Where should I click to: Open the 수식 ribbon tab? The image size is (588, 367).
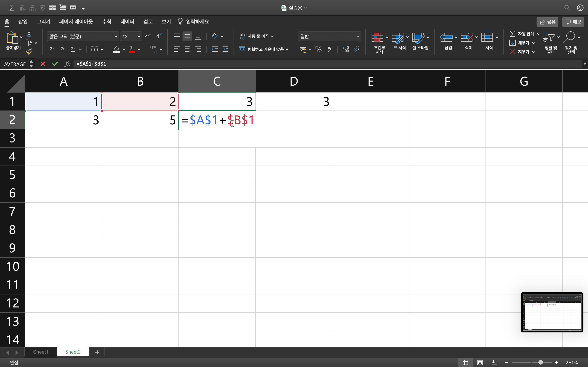click(x=106, y=22)
